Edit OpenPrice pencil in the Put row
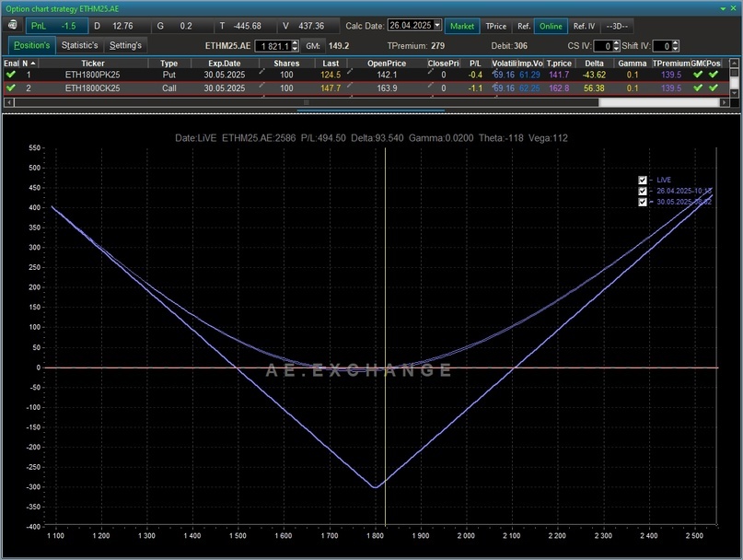Screen dimensions: 743x560 [x=350, y=72]
